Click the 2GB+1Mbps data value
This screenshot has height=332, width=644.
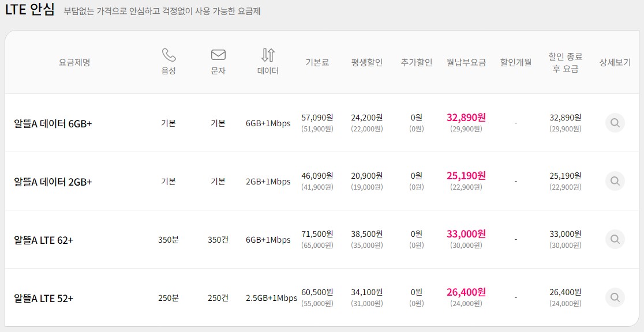click(x=268, y=182)
